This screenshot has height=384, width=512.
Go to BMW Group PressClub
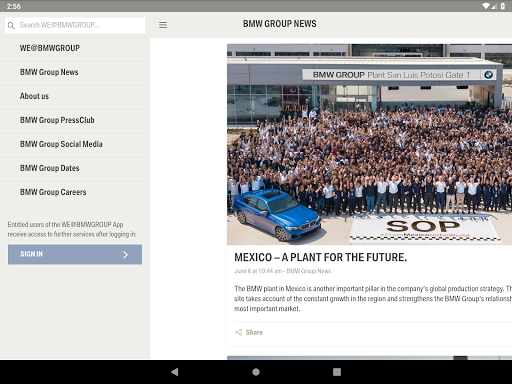click(x=75, y=120)
